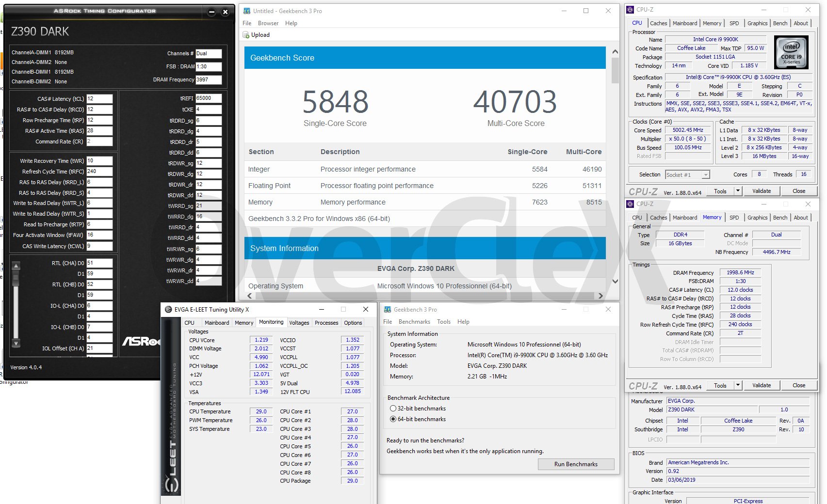Click the Geekbench 3 Pro title bar icon
The width and height of the screenshot is (827, 504).
point(247,11)
